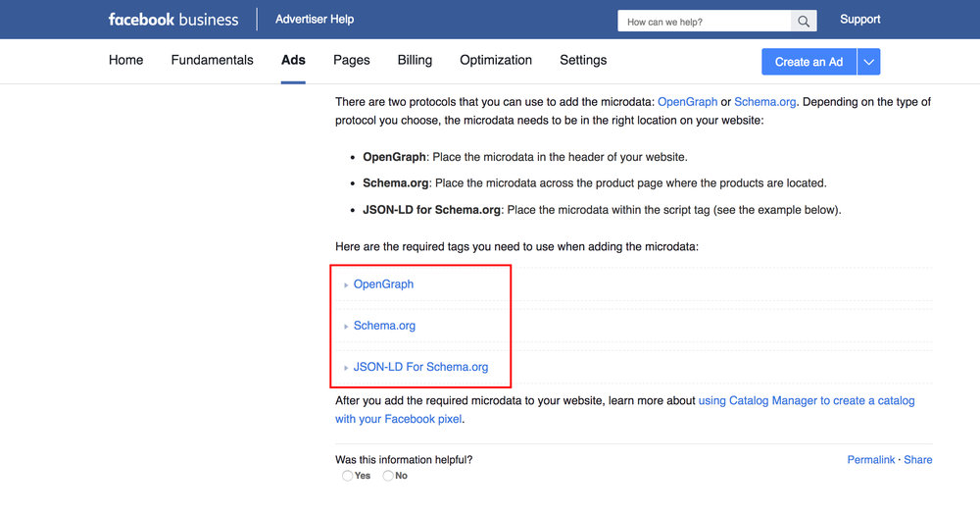Screen dimensions: 980x514
Task: Switch to the Billing tab
Action: coord(415,60)
